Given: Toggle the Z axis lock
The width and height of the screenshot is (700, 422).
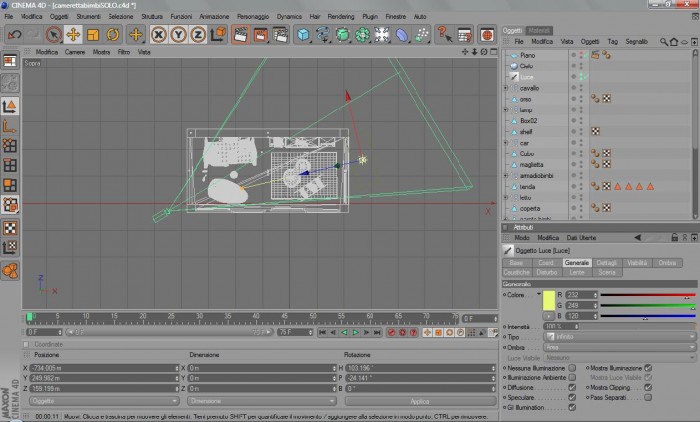Looking at the screenshot, I should [198, 34].
